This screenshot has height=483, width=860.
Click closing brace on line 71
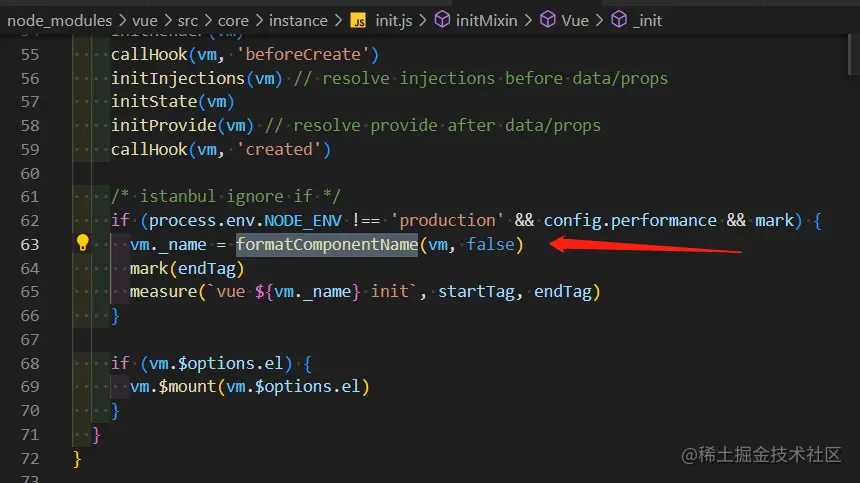point(96,435)
